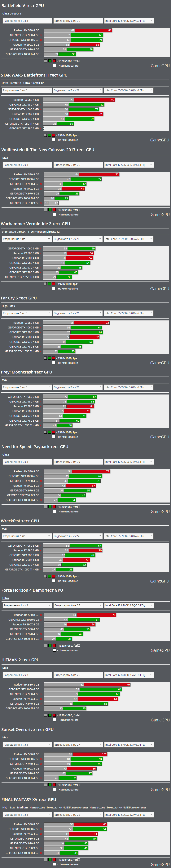Viewport: 171px width, 868px height.
Task: Select Max tab under Wreckfest
Action: (4, 529)
